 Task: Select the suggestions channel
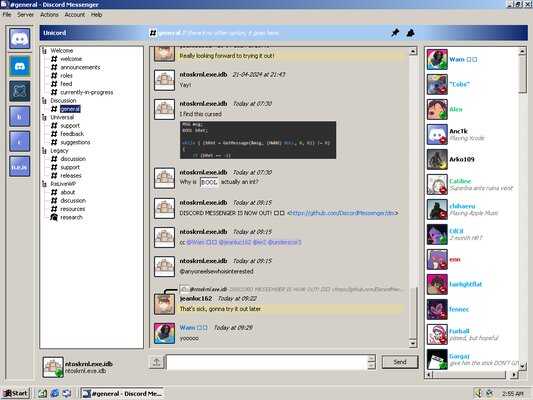[x=75, y=142]
